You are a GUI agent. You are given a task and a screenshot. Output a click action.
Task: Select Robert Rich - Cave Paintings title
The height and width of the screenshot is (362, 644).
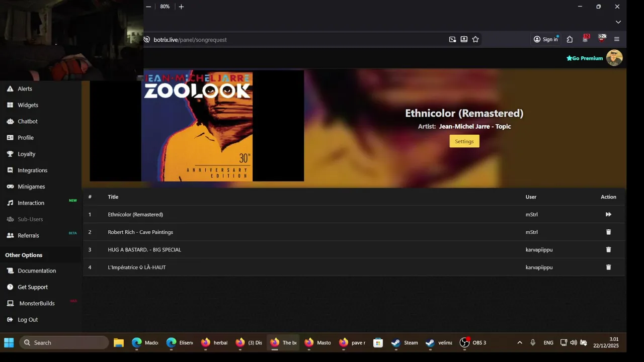(x=140, y=232)
